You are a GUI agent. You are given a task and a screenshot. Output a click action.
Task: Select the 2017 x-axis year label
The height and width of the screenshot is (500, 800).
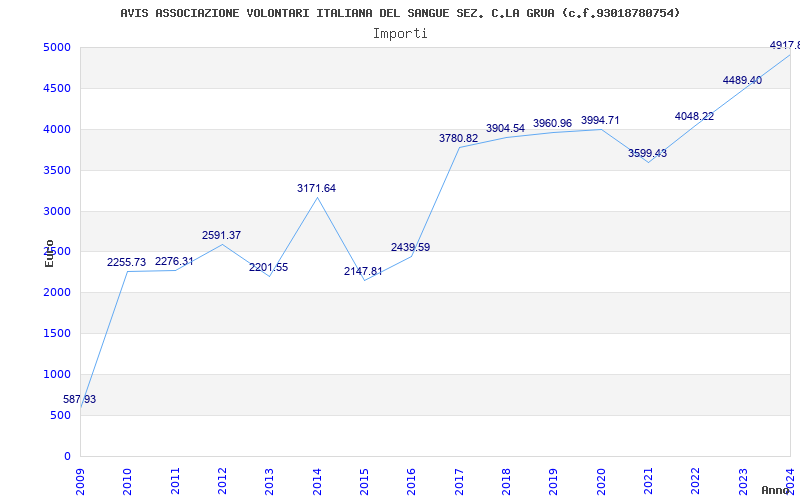pyautogui.click(x=459, y=482)
